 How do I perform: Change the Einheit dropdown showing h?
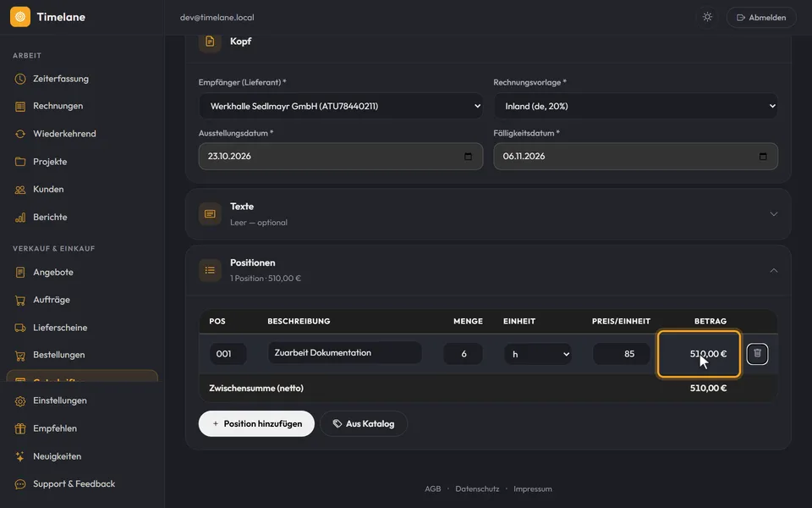(x=538, y=354)
